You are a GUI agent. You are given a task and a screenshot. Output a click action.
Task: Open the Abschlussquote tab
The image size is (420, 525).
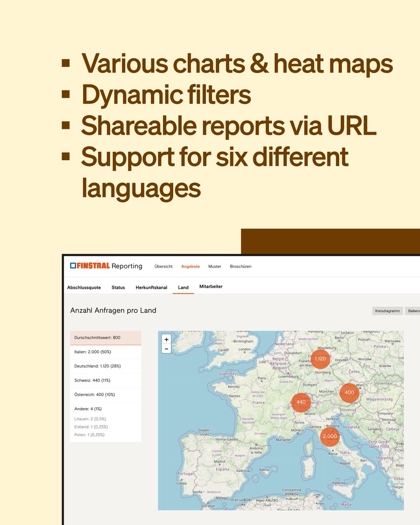[84, 287]
